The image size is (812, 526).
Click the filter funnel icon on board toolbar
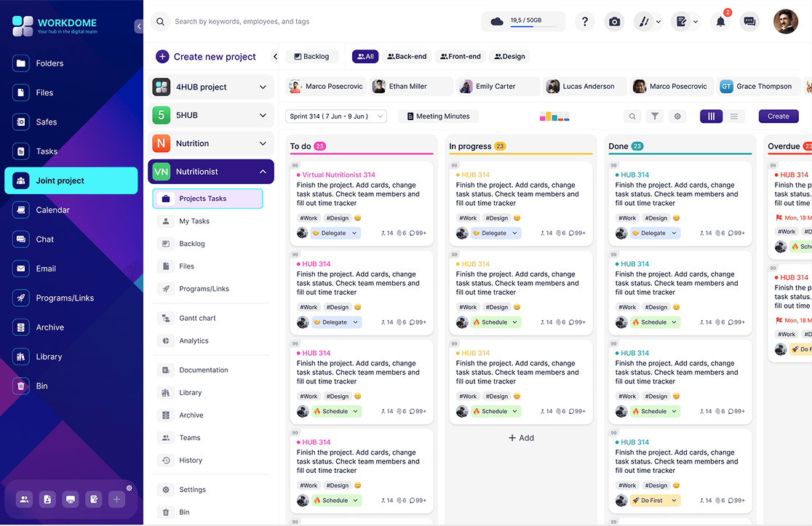655,116
